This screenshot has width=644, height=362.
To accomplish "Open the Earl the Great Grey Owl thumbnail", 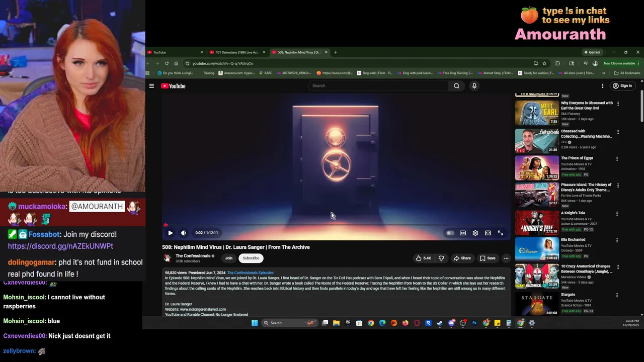I will [x=536, y=113].
